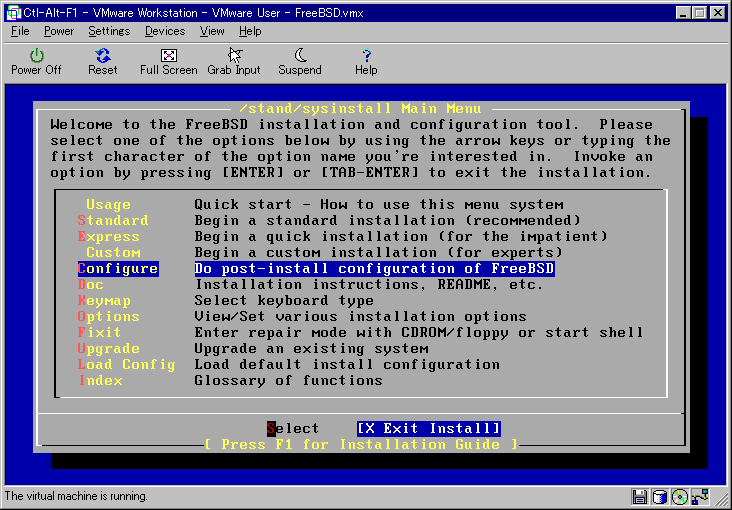Click 'Do post-install configuration of FreeBSD' description
The image size is (732, 510).
coord(374,269)
